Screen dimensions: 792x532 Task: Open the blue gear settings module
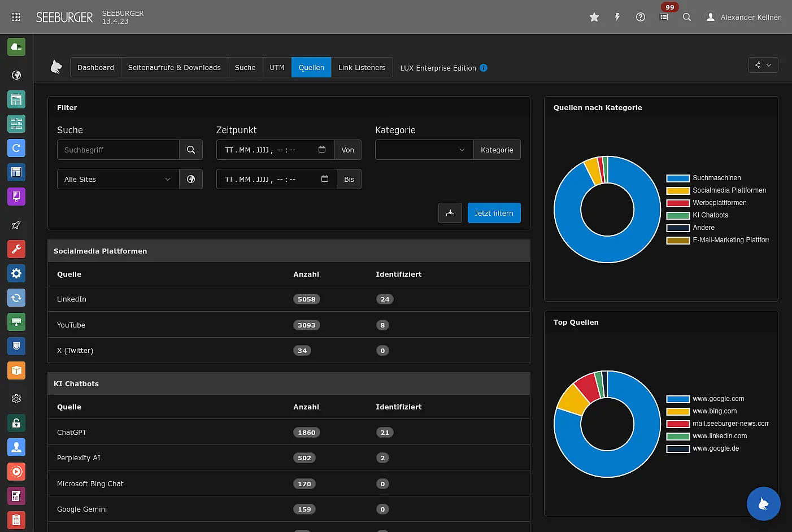16,273
